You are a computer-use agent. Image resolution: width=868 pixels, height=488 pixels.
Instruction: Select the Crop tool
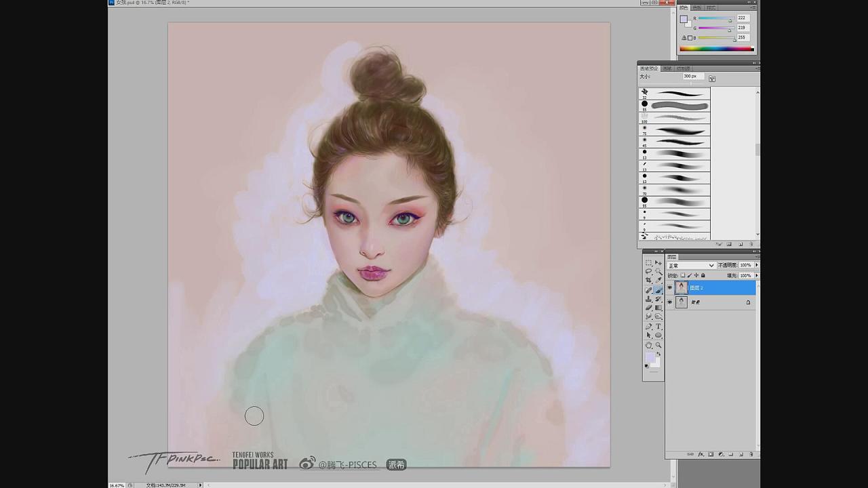coord(648,280)
